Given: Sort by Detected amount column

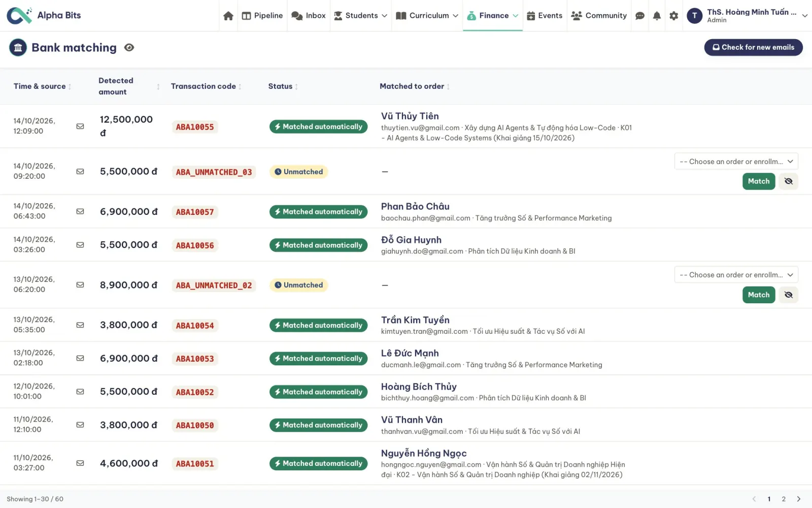Looking at the screenshot, I should pos(129,86).
